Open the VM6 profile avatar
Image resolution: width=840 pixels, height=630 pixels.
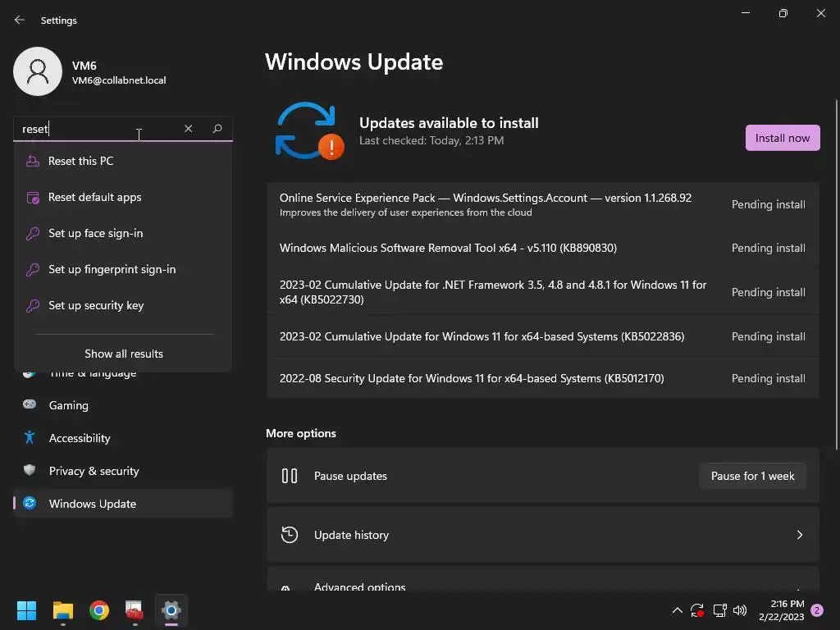tap(38, 71)
